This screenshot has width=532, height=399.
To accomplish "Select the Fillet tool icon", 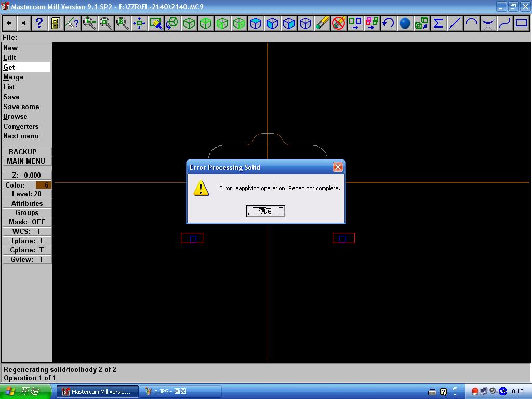I will (488, 23).
